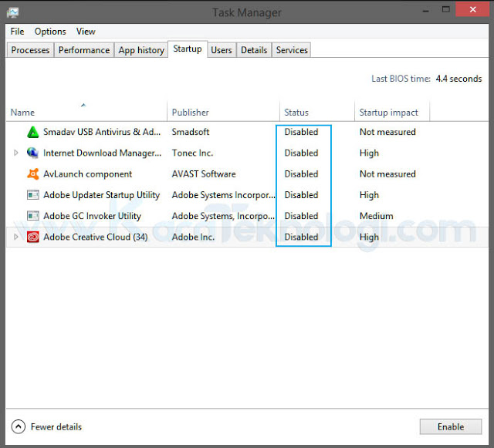Sort by the Startup impact column header
Image resolution: width=494 pixels, height=448 pixels.
click(x=392, y=113)
